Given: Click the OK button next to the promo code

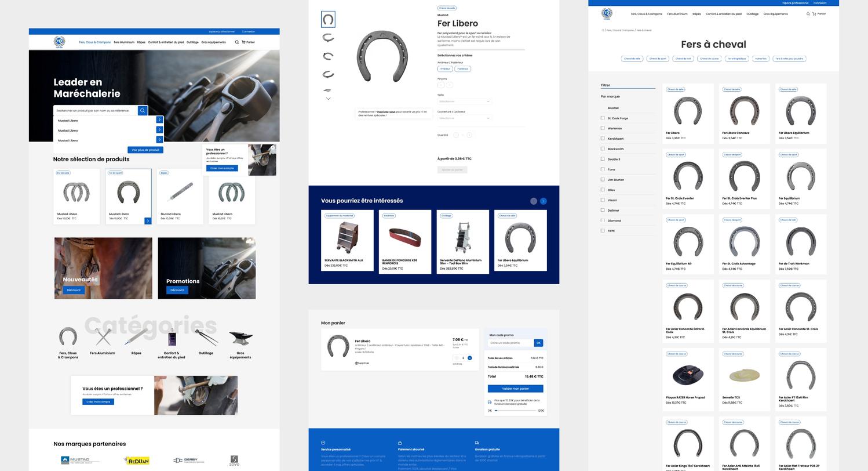Looking at the screenshot, I should (538, 343).
